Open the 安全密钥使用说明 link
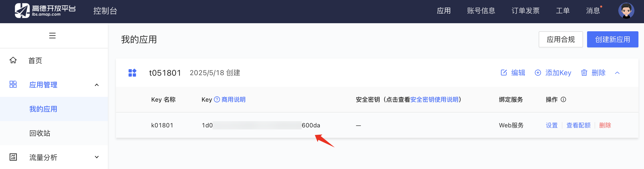The height and width of the screenshot is (169, 644). click(x=434, y=99)
